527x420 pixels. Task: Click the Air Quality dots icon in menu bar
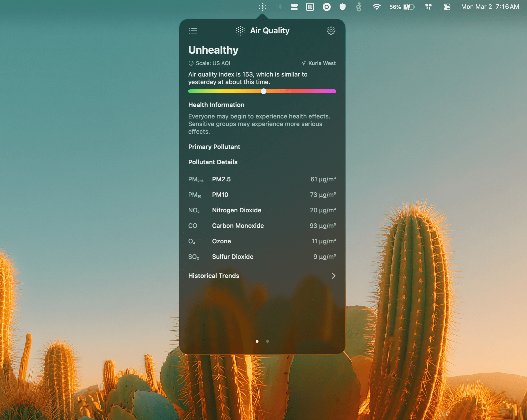[262, 7]
